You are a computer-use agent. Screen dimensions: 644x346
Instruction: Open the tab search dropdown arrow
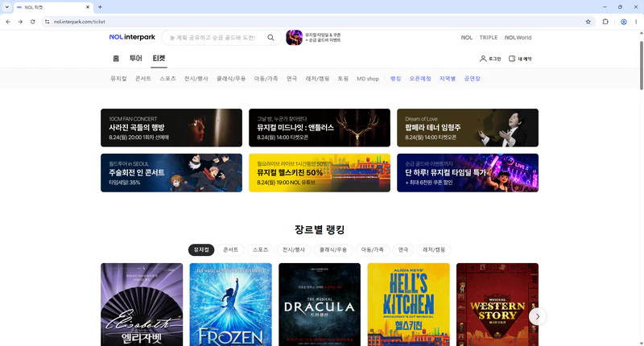point(6,7)
